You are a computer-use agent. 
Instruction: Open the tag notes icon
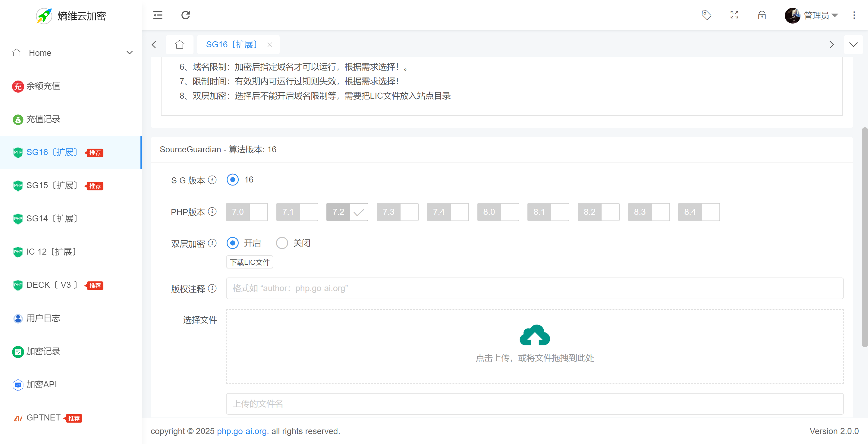point(706,15)
